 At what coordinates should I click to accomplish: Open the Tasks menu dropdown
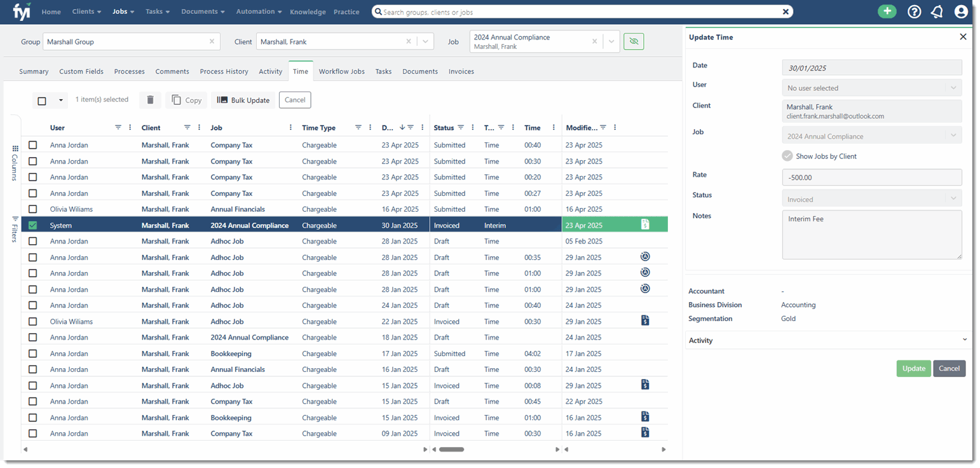click(158, 11)
